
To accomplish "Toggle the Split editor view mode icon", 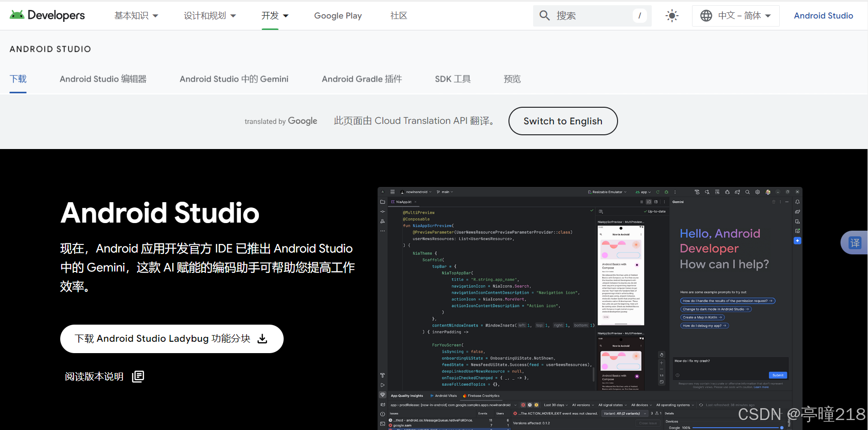I will (x=648, y=202).
